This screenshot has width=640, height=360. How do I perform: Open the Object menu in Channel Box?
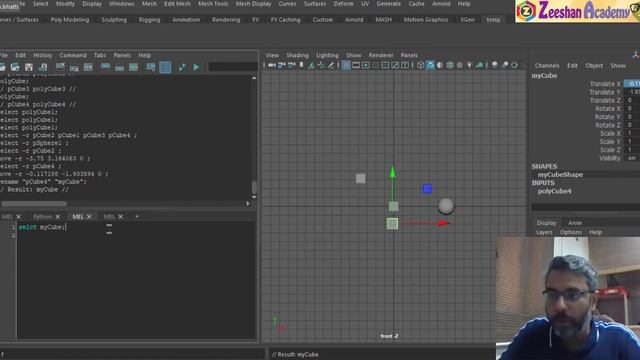coord(594,66)
